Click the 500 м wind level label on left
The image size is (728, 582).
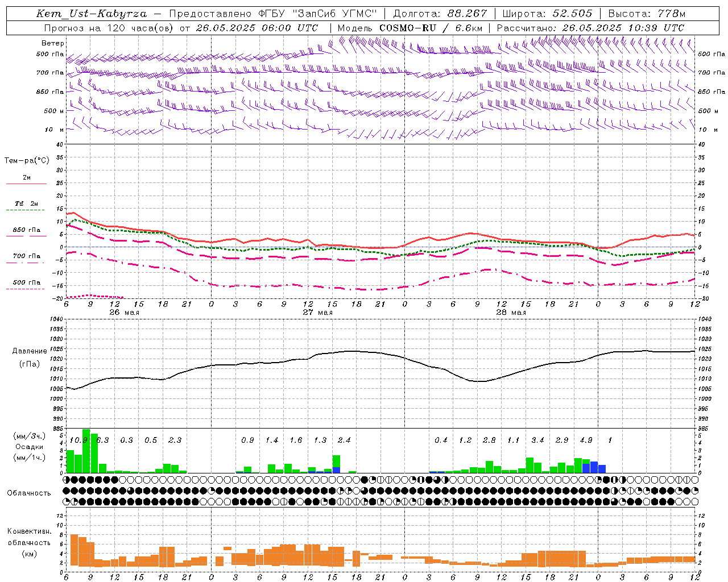[55, 111]
